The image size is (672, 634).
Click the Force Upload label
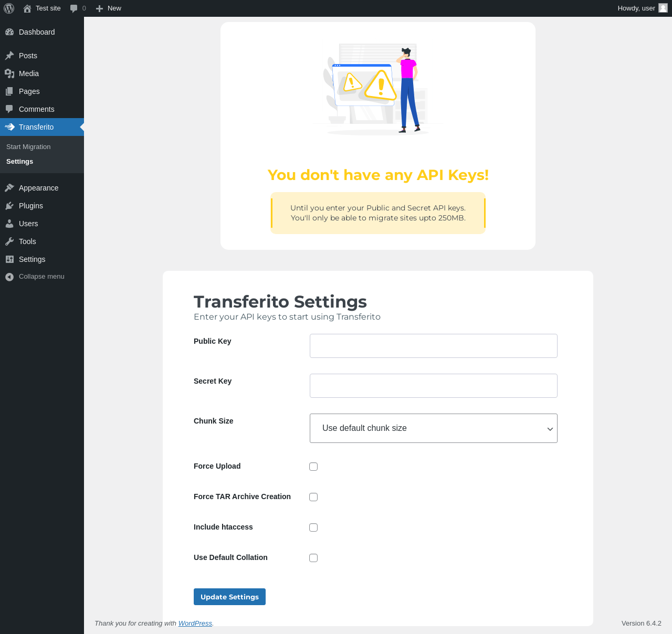(217, 466)
